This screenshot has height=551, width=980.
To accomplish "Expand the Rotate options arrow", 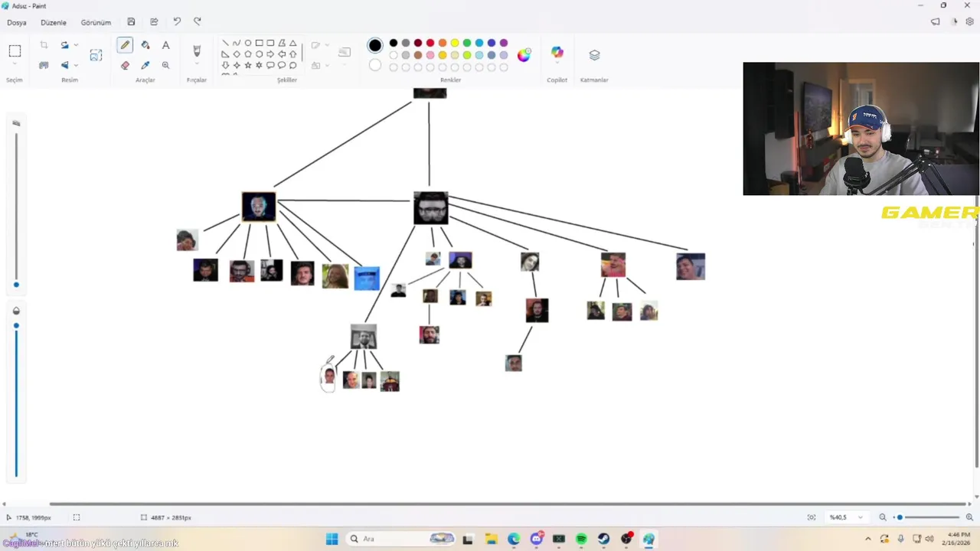I will (76, 45).
